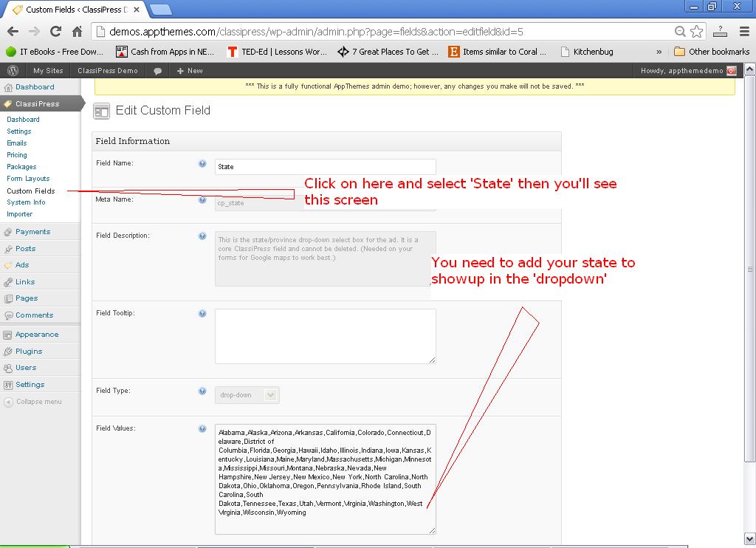Bookmark this page with star icon
756x548 pixels.
697,32
